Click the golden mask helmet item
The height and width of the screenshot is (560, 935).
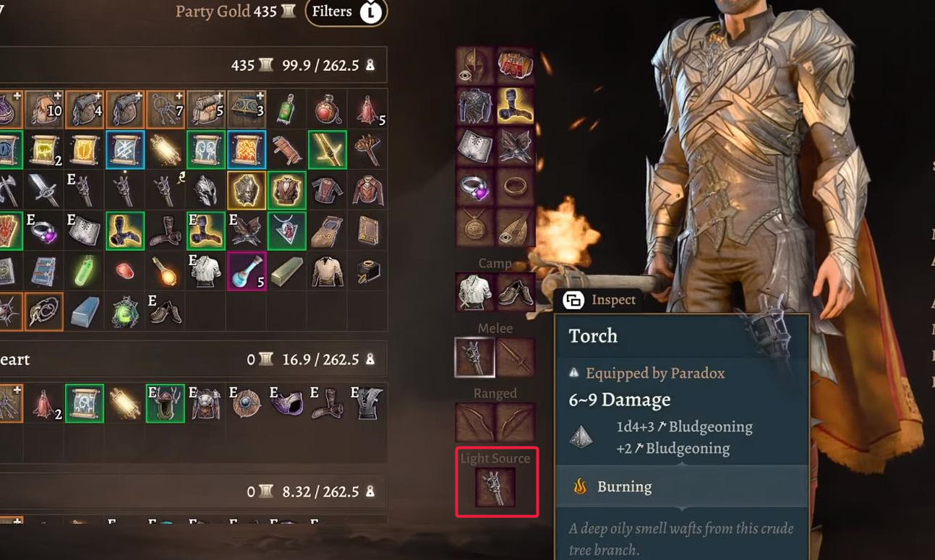tap(247, 190)
